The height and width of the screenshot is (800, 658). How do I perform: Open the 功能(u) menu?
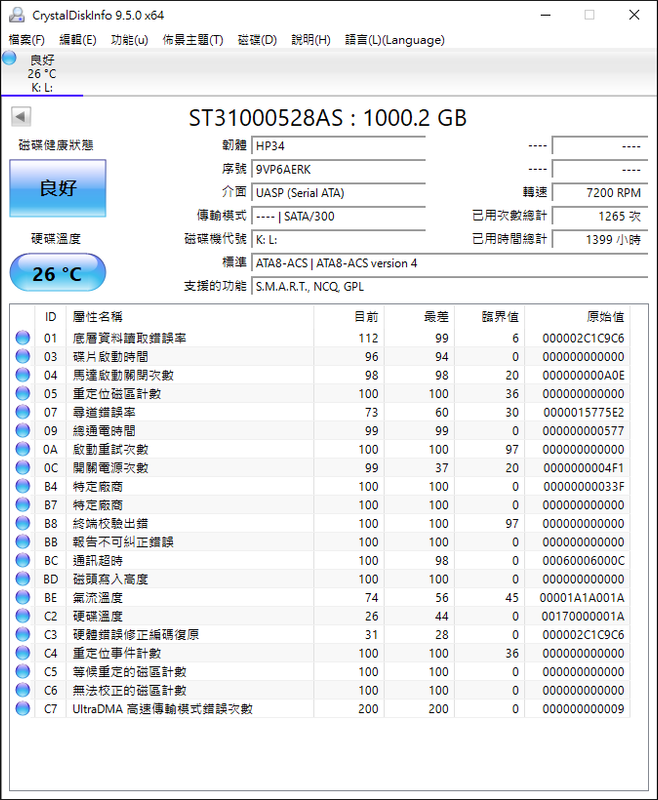pos(130,40)
